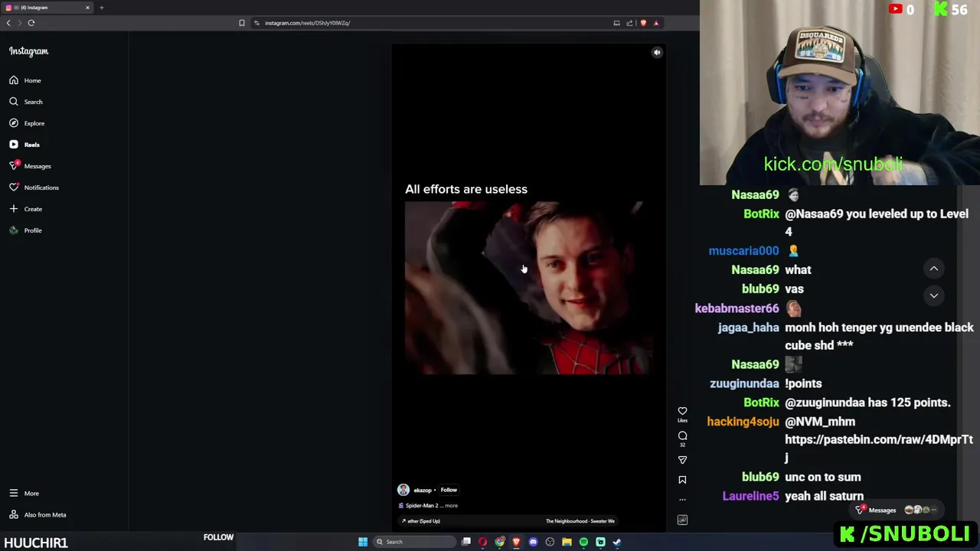The height and width of the screenshot is (551, 980).
Task: Click Create new post
Action: (x=25, y=209)
